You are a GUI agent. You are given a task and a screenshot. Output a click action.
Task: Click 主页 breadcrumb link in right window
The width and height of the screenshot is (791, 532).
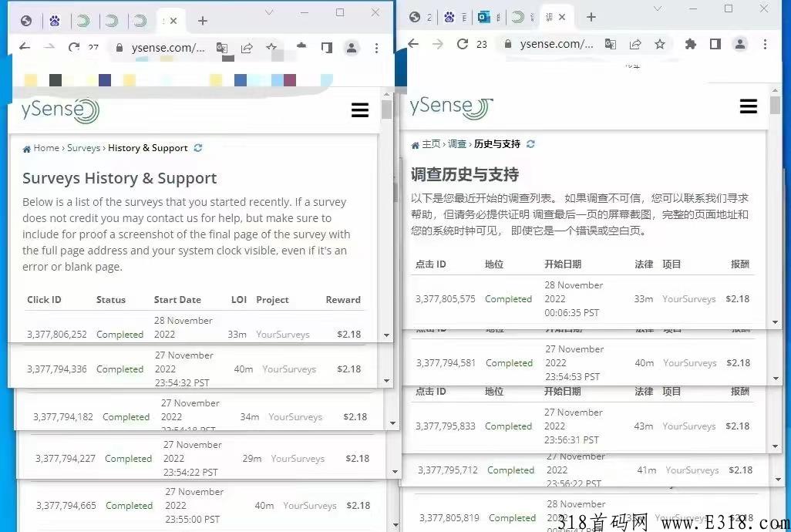431,144
